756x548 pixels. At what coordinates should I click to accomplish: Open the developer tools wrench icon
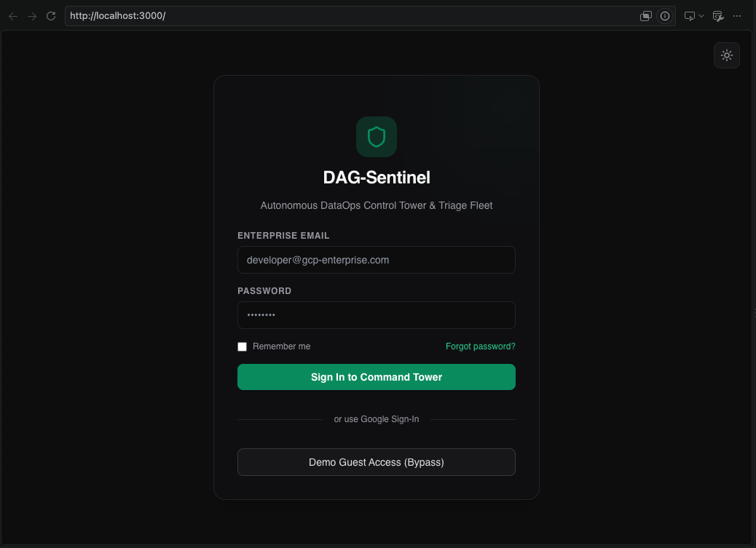click(x=718, y=16)
